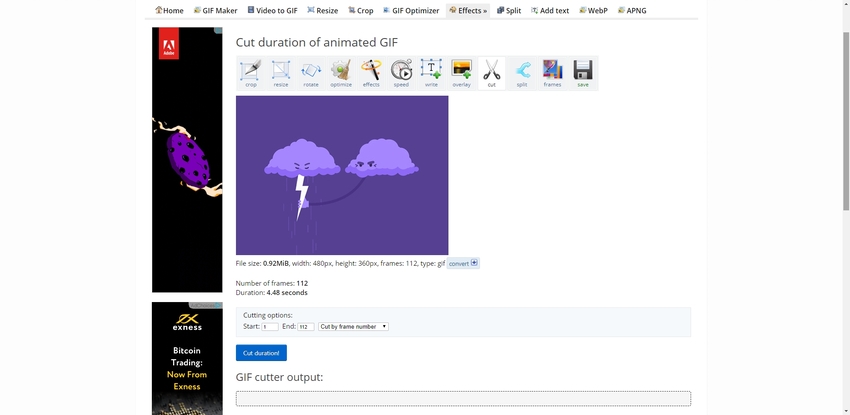Click the optimize tool icon
Screen dimensions: 850x415
(x=341, y=72)
